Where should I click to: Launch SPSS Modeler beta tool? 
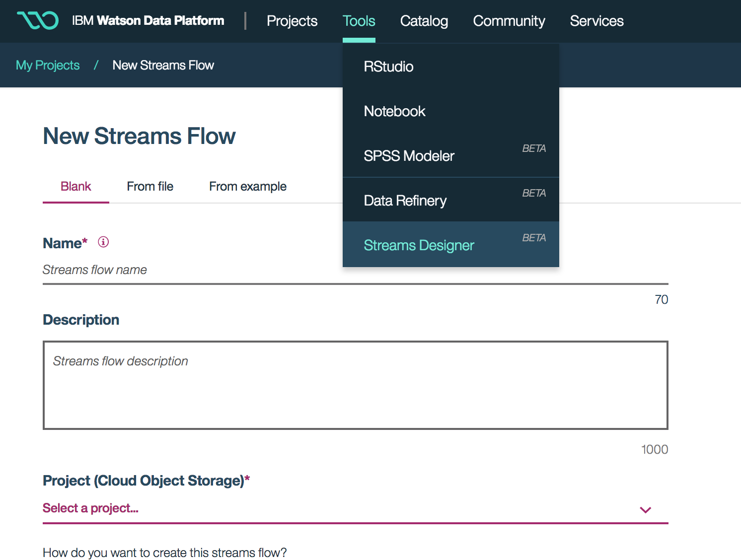(x=409, y=155)
